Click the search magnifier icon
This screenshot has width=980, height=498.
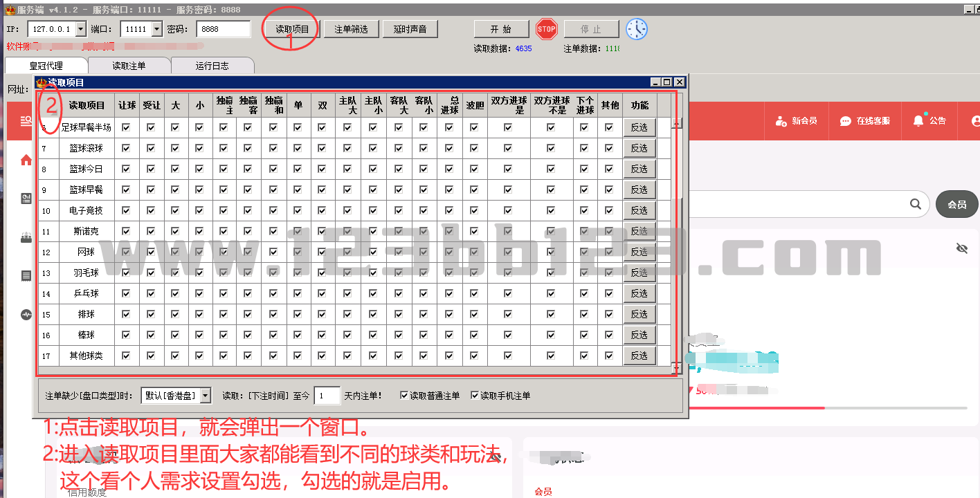click(916, 204)
